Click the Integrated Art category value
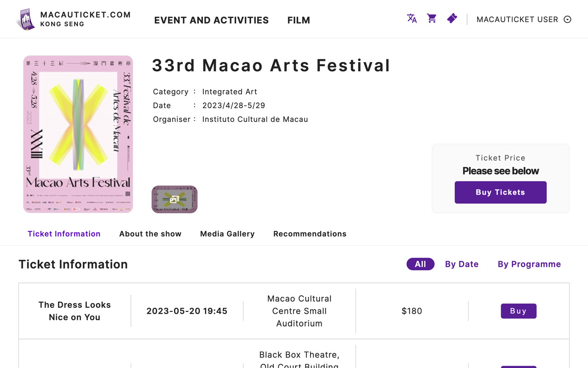Viewport: 588px width, 368px height. pyautogui.click(x=230, y=92)
